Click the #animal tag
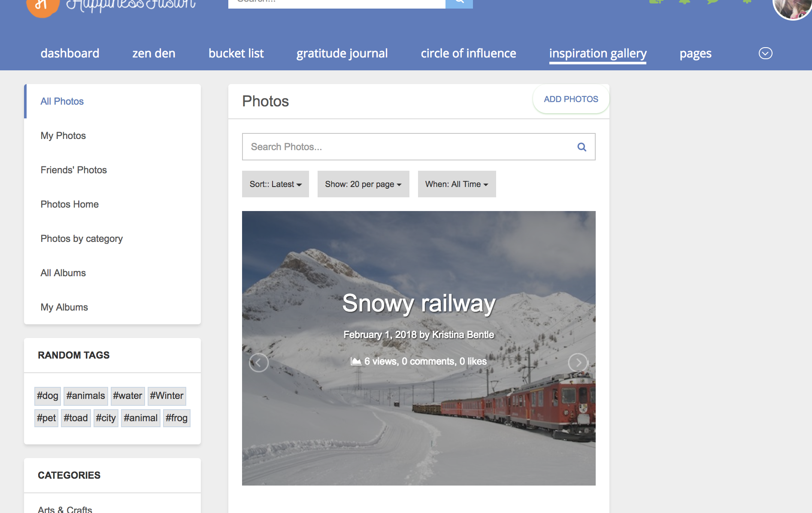The height and width of the screenshot is (513, 812). [140, 418]
